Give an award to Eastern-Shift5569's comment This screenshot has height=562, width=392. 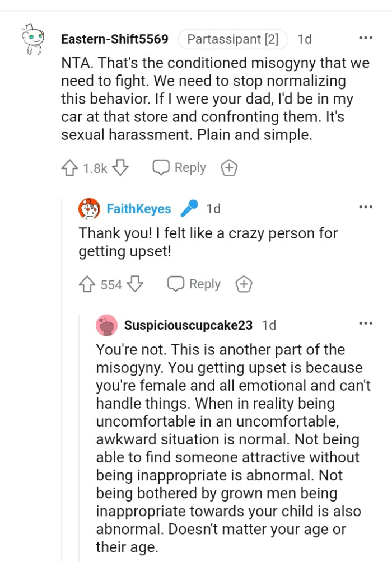tap(228, 167)
